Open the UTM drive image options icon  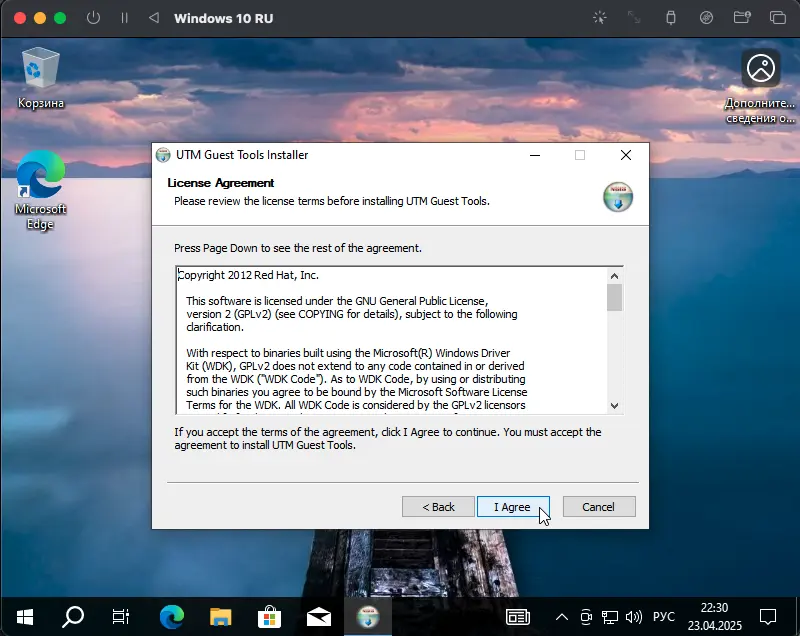coord(706,18)
